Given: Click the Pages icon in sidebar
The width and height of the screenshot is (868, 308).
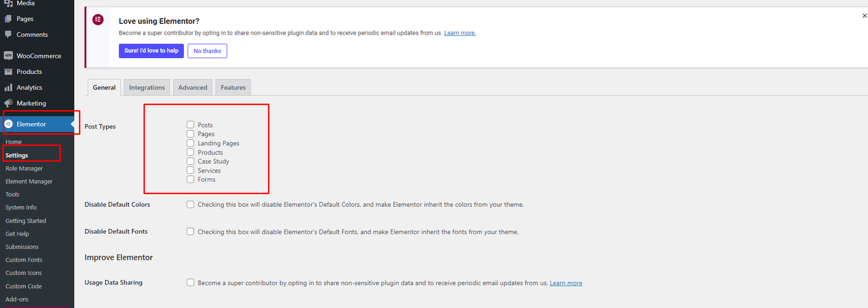Looking at the screenshot, I should click(8, 18).
